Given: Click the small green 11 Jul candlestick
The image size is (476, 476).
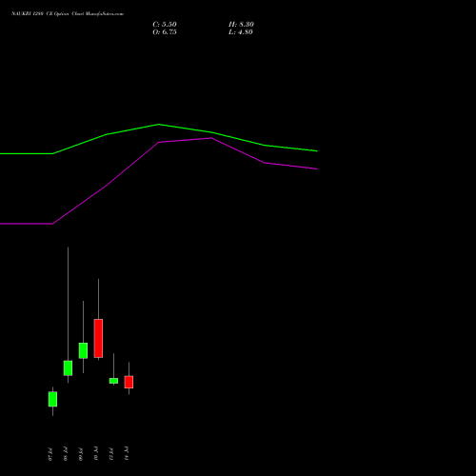Looking at the screenshot, I should tap(113, 381).
